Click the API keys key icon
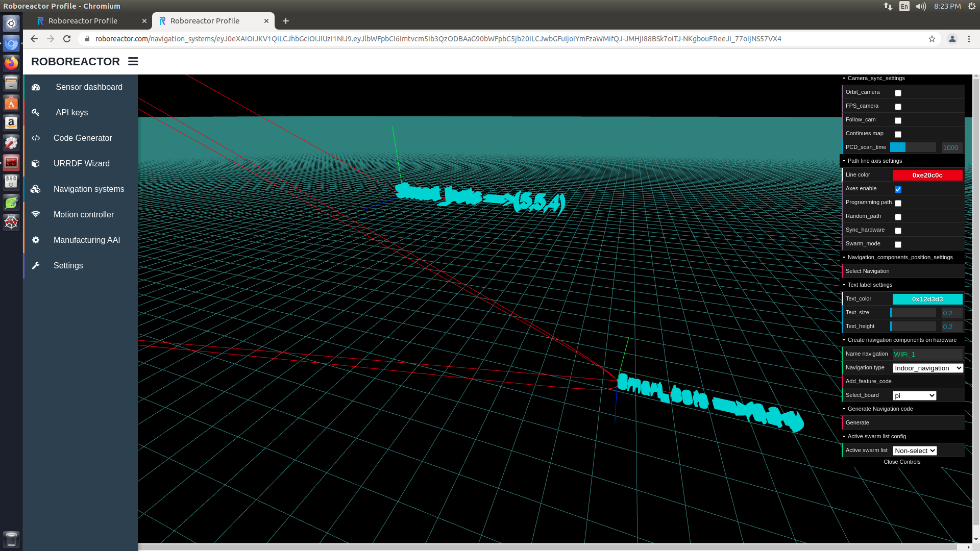The width and height of the screenshot is (980, 551). [36, 113]
